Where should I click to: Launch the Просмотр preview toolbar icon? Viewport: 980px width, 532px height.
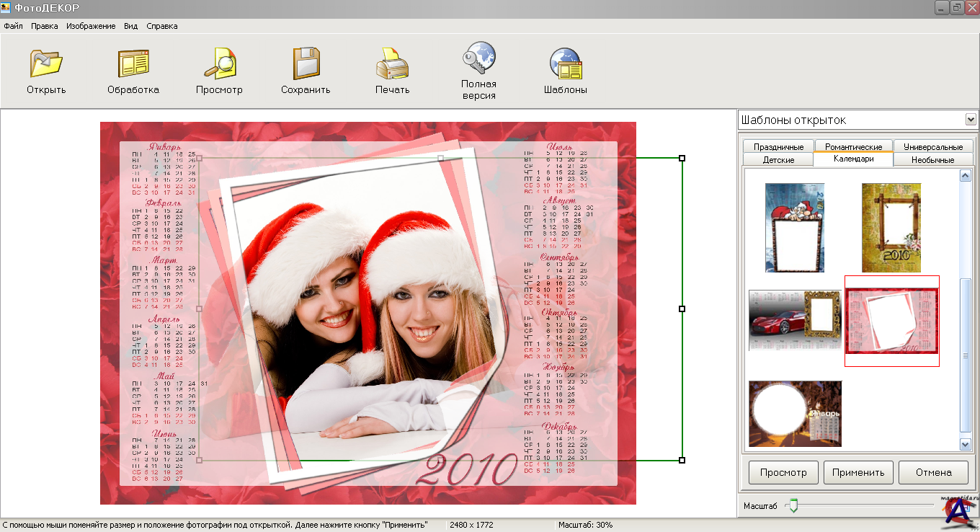tap(219, 64)
